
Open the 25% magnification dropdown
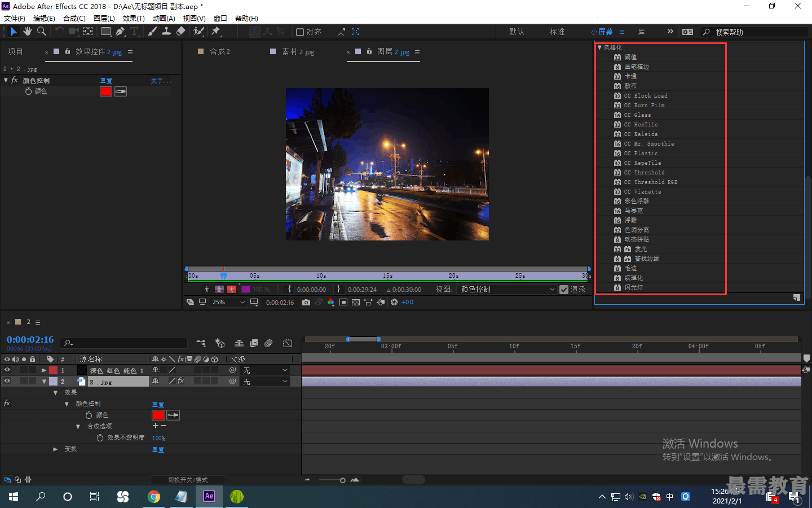pos(228,303)
